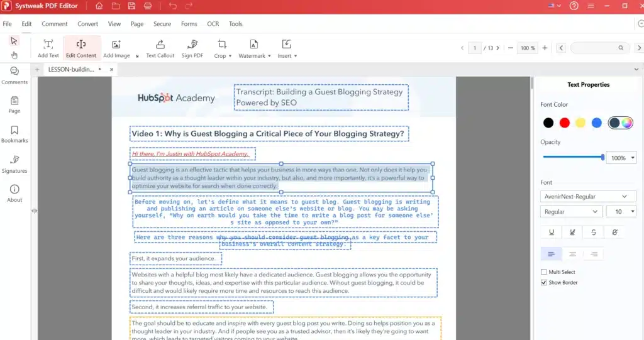644x340 pixels.
Task: Uncheck the Show Border checkbox
Action: click(544, 283)
